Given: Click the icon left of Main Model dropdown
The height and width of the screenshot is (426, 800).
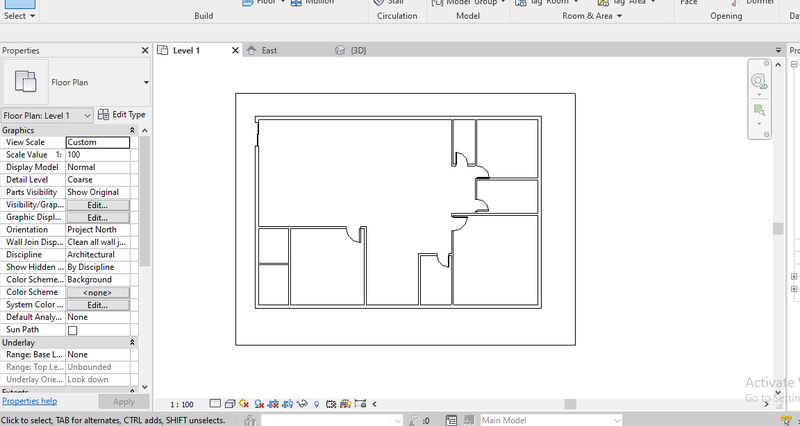Looking at the screenshot, I should click(469, 420).
